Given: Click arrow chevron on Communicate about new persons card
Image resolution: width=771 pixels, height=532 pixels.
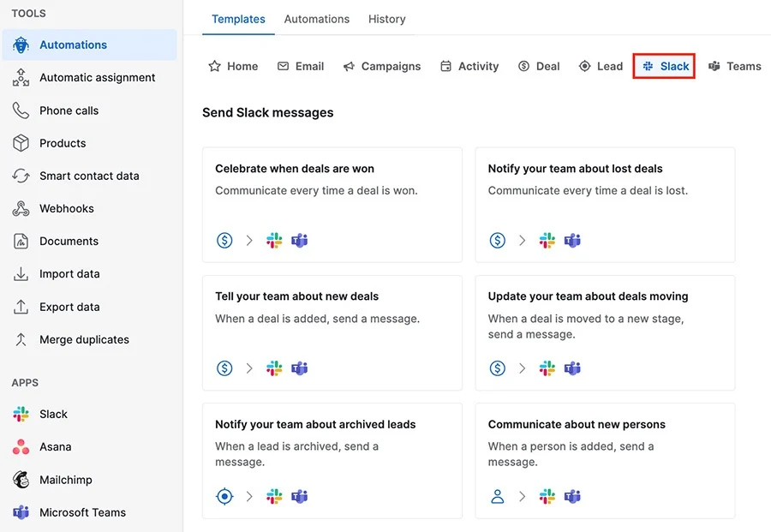Looking at the screenshot, I should 523,497.
